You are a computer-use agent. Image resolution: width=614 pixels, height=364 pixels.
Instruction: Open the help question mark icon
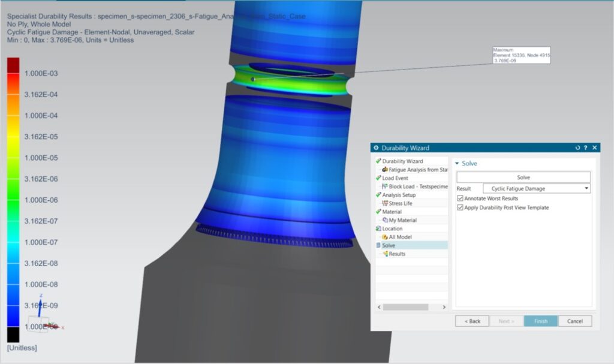(585, 148)
